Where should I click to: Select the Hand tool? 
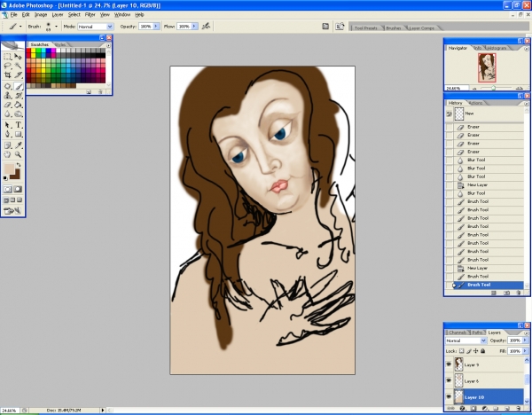(7, 154)
